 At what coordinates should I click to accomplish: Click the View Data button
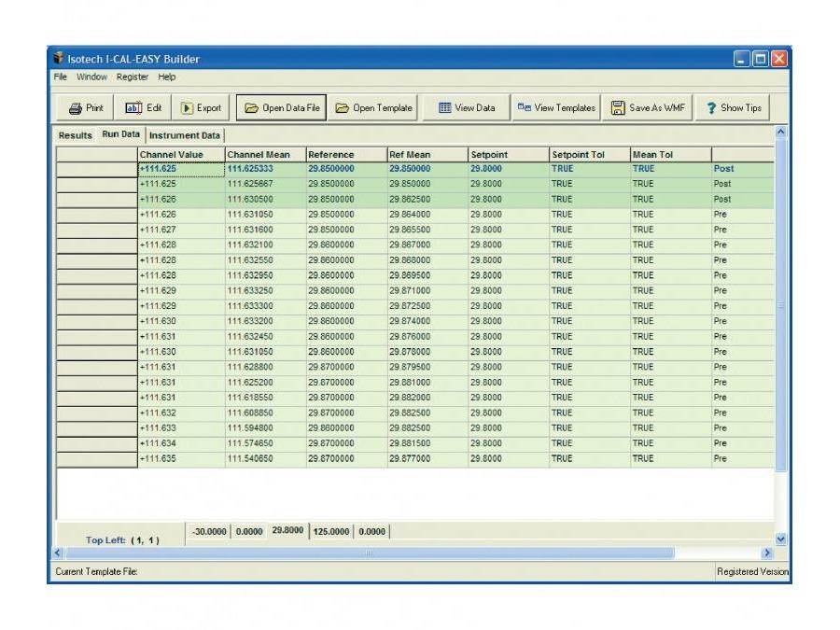tap(466, 107)
